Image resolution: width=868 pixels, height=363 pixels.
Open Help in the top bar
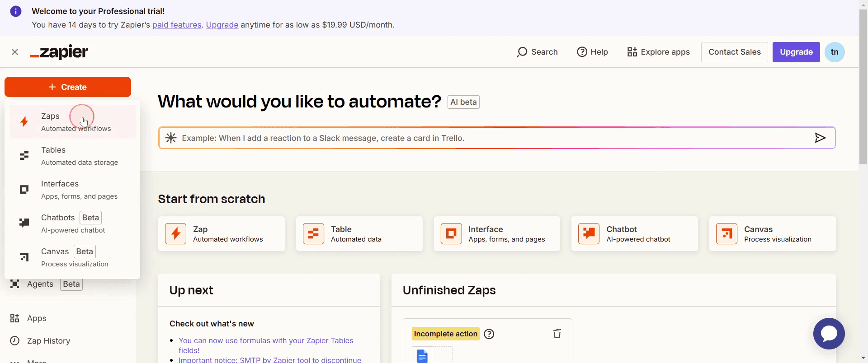pyautogui.click(x=593, y=52)
